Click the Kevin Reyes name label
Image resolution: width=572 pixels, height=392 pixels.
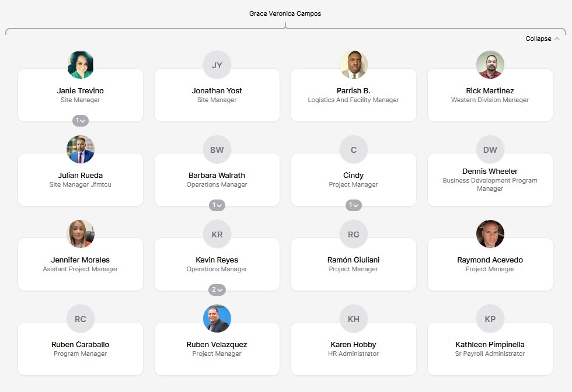click(x=217, y=260)
